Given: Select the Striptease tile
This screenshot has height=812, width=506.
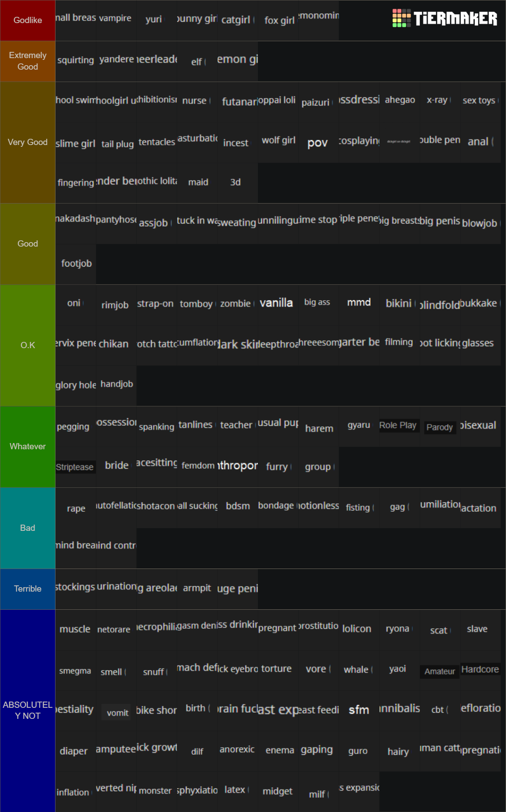Looking at the screenshot, I should click(75, 467).
